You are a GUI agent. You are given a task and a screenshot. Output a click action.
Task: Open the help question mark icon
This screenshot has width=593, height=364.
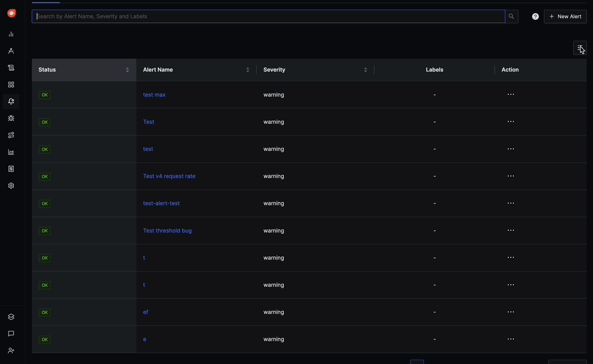[x=535, y=16]
